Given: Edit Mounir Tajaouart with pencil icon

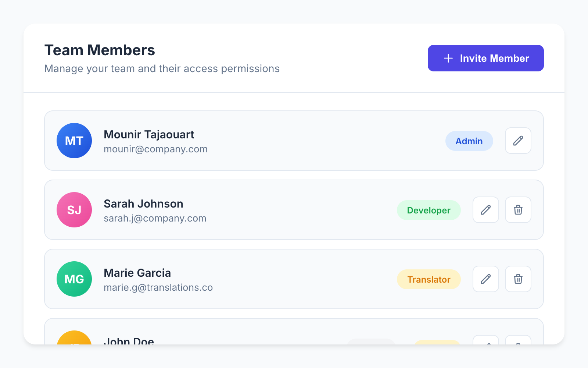Looking at the screenshot, I should [518, 141].
